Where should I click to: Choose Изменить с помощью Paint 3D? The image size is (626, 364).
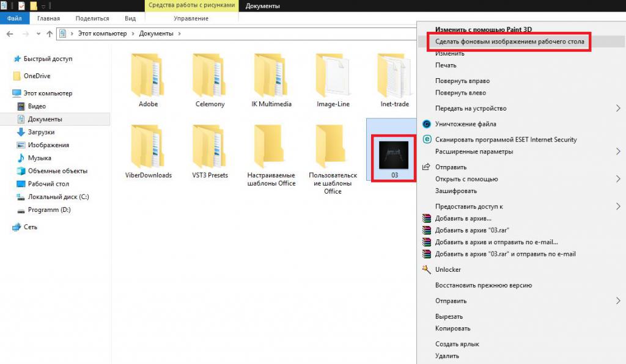click(483, 29)
